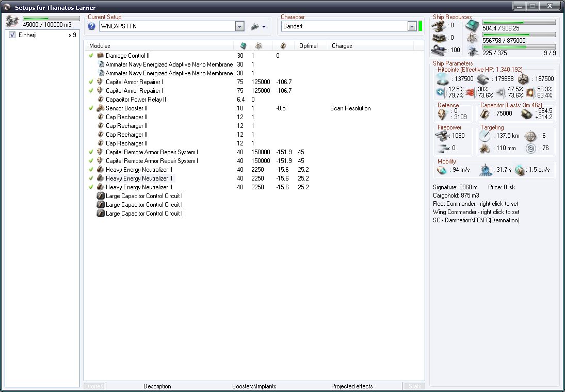Click the launcher hardpoints icon in Ship Resources
The width and height of the screenshot is (565, 392).
(x=439, y=38)
